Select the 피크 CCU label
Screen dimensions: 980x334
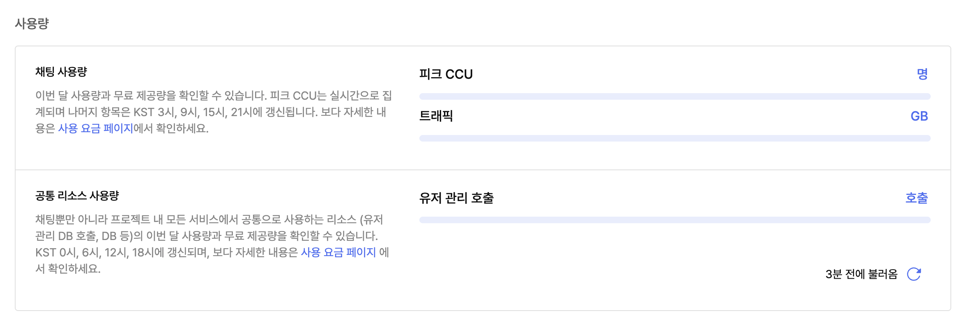tap(446, 74)
